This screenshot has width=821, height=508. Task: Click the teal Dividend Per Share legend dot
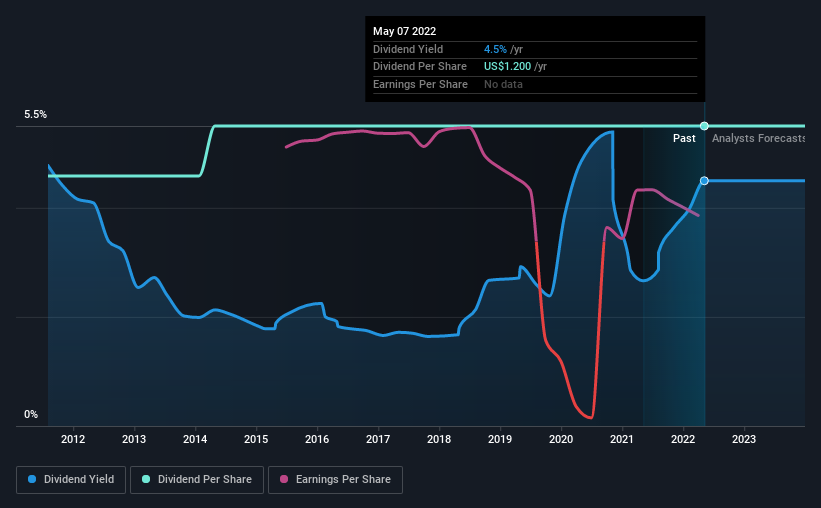146,479
